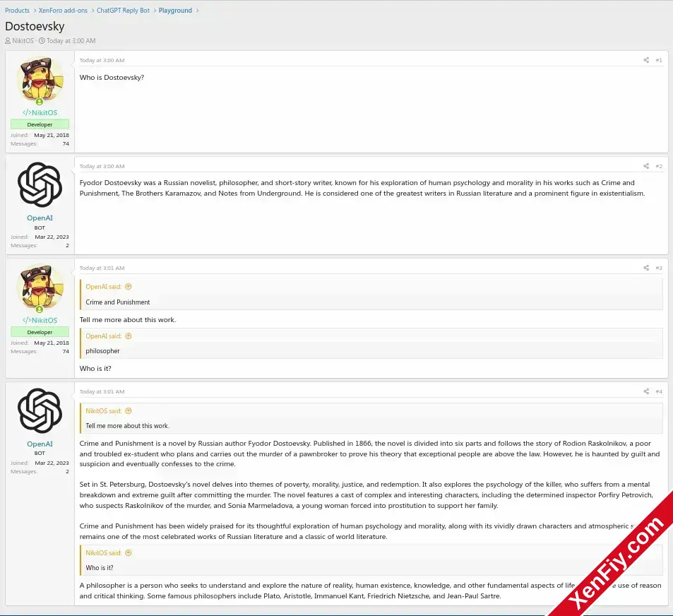Click the 3:01 AM timestamp on post #4

pos(102,391)
